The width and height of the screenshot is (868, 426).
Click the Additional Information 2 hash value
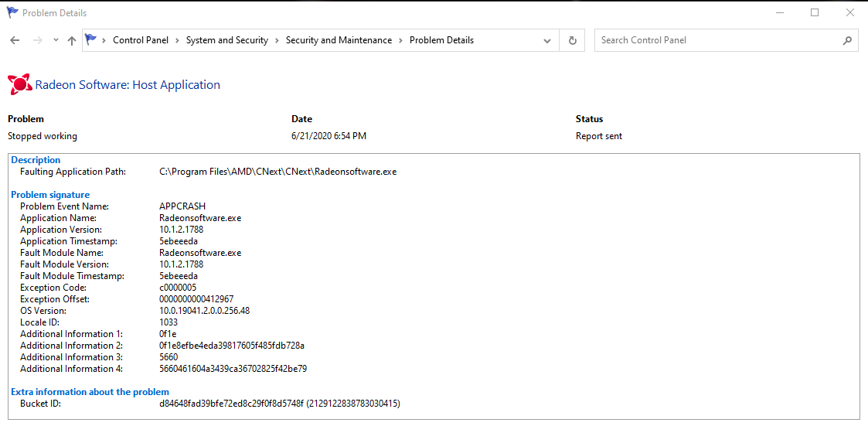coord(232,346)
